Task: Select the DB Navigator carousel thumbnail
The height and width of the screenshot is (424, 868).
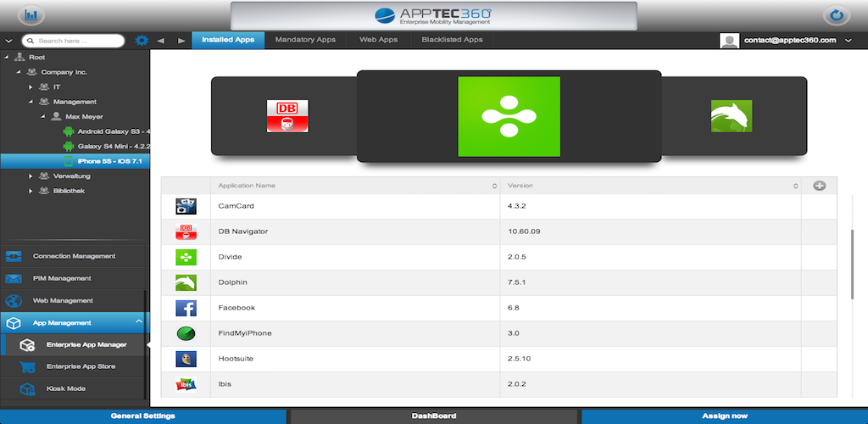Action: [x=287, y=116]
